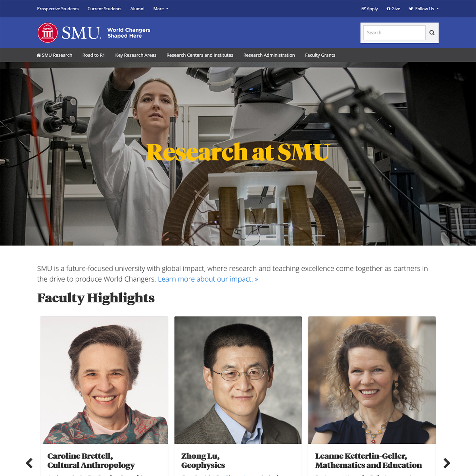Image resolution: width=476 pixels, height=476 pixels.
Task: Open the Follow Us dropdown
Action: (424, 9)
